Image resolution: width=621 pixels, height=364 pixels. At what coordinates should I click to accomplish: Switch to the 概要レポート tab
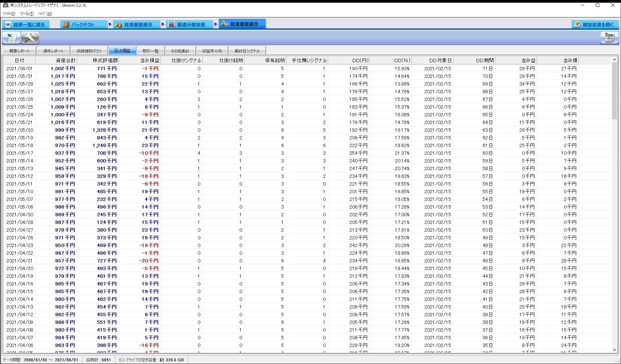tap(19, 51)
